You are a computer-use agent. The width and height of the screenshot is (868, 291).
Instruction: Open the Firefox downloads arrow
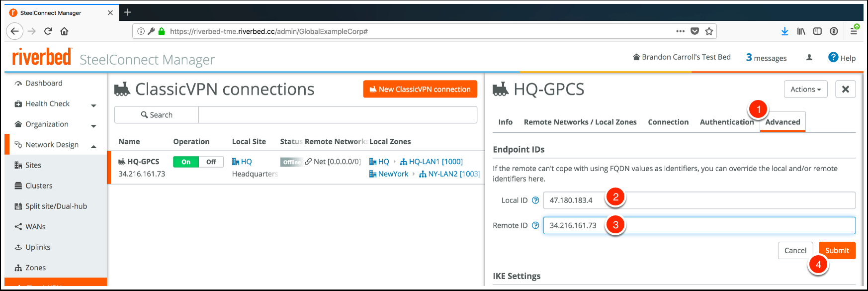coord(784,31)
